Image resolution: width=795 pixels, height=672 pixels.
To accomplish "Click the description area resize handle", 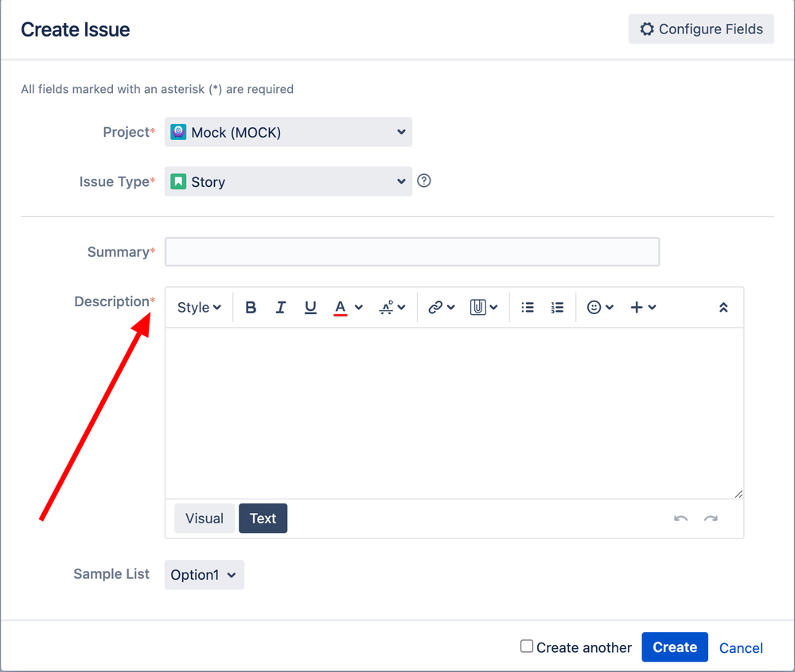I will pyautogui.click(x=738, y=494).
